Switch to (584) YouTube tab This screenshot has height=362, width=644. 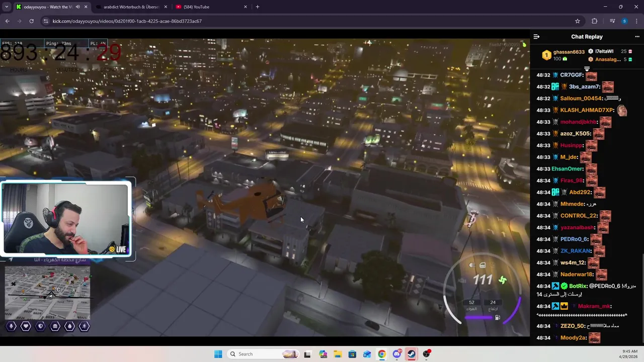(196, 7)
